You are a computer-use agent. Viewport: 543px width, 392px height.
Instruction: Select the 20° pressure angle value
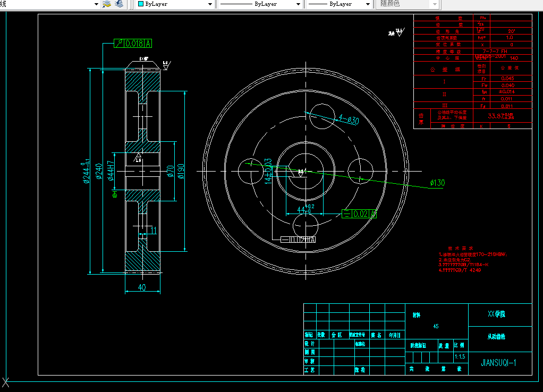[512, 31]
